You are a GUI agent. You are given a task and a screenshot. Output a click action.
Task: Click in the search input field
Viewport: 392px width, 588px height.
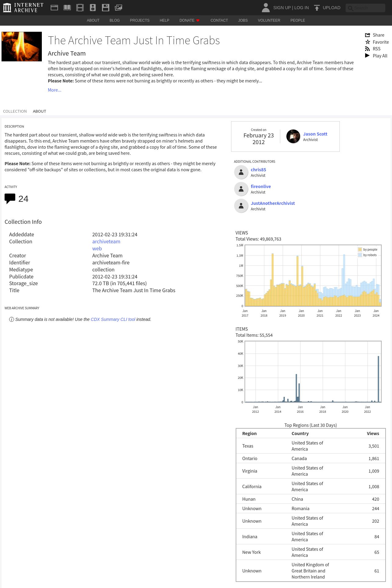coord(366,8)
